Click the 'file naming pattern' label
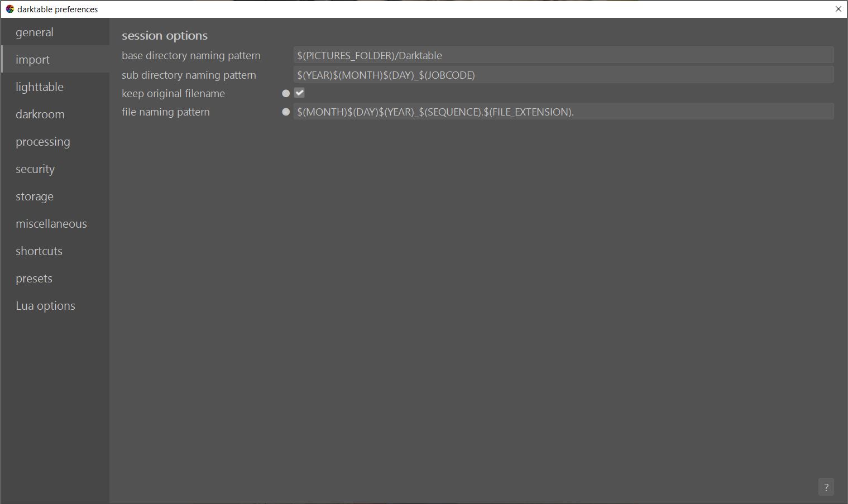848x504 pixels. pyautogui.click(x=166, y=112)
